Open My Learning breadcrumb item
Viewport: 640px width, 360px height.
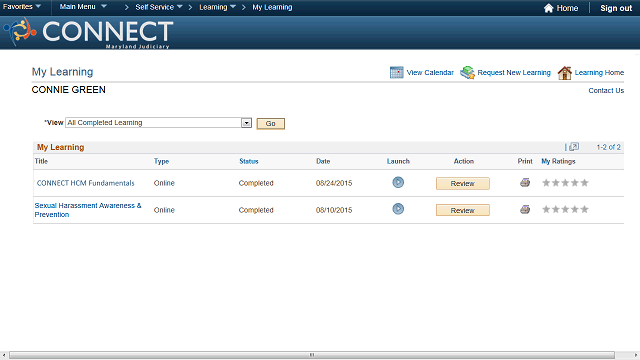point(272,7)
